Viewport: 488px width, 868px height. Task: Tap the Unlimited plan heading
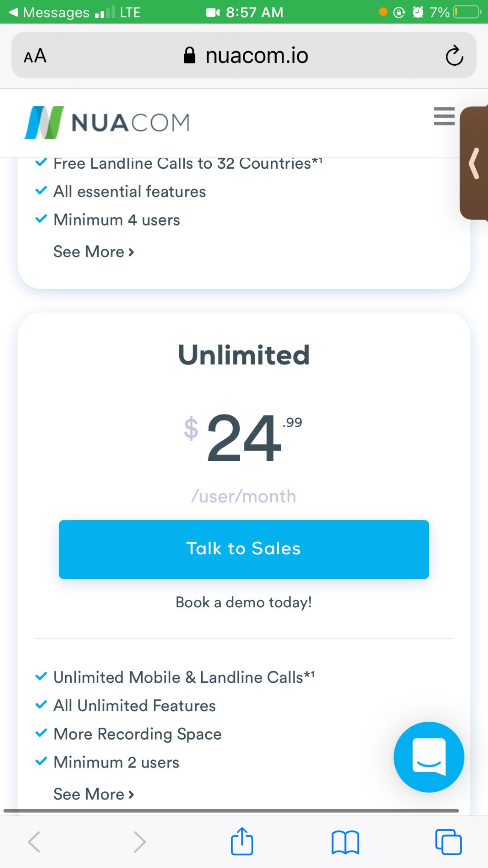click(x=244, y=355)
